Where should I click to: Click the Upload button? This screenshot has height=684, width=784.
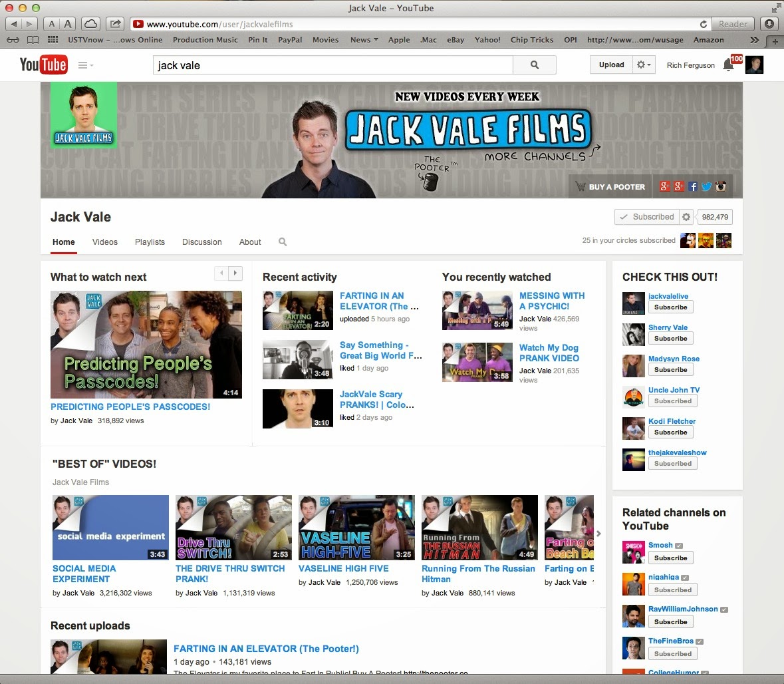[611, 65]
